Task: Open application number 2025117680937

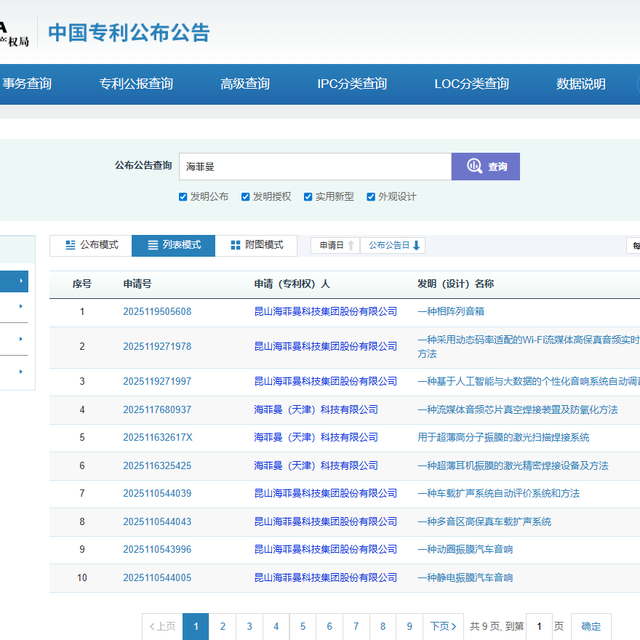Action: (x=157, y=410)
